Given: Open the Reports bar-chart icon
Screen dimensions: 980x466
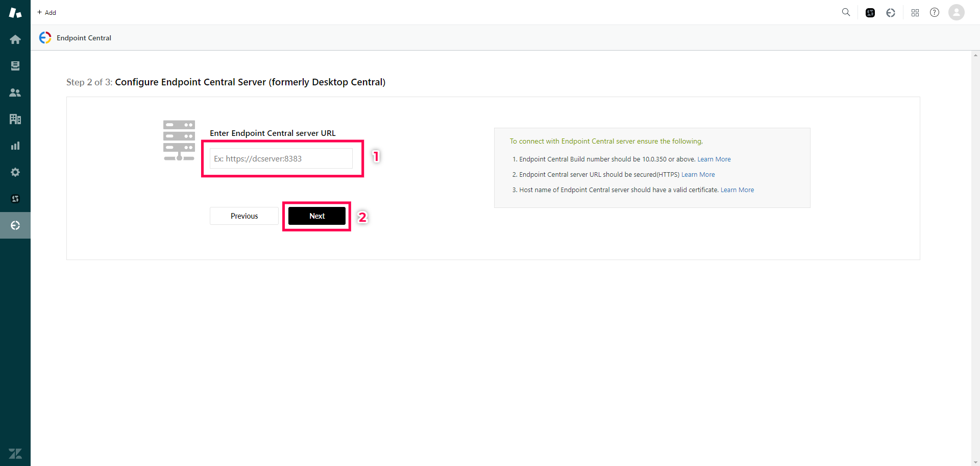Looking at the screenshot, I should [x=15, y=146].
